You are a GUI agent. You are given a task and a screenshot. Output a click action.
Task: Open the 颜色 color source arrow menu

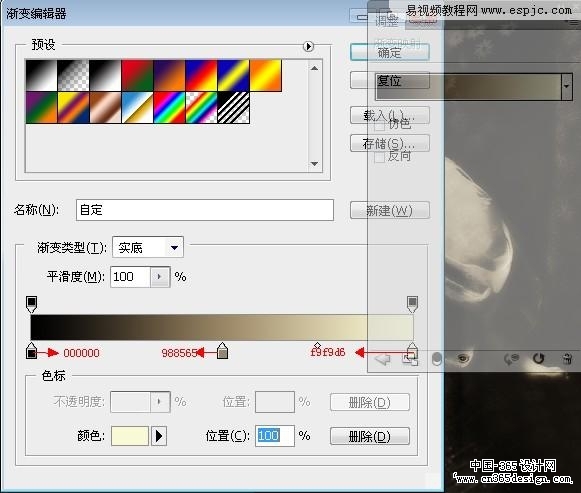pos(159,436)
